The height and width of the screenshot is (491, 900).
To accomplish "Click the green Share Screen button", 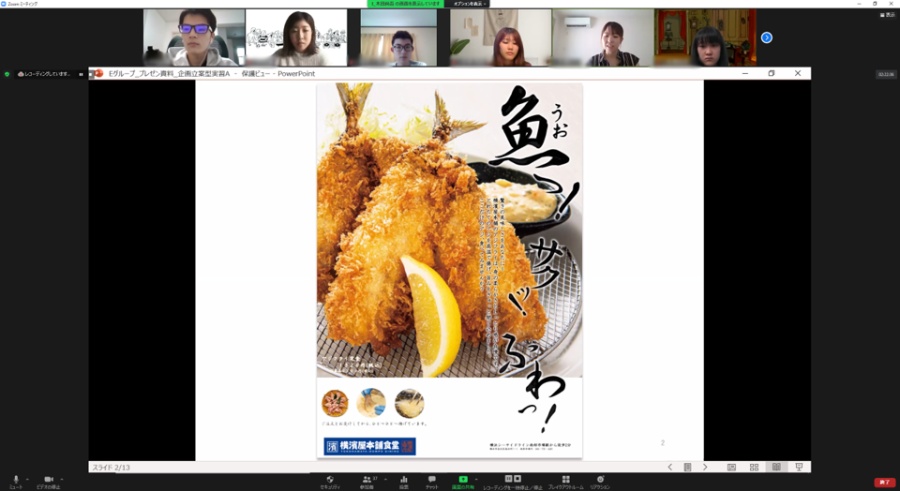I will click(x=462, y=480).
